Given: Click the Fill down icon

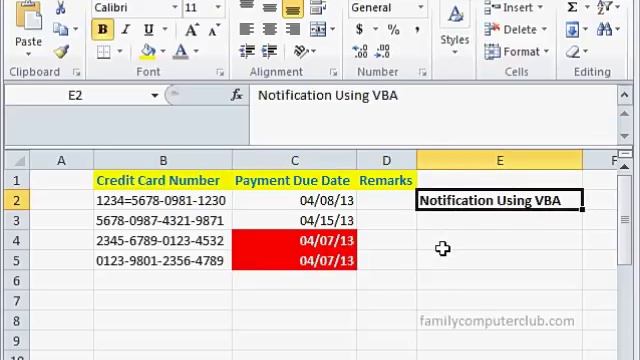Looking at the screenshot, I should pyautogui.click(x=572, y=29).
